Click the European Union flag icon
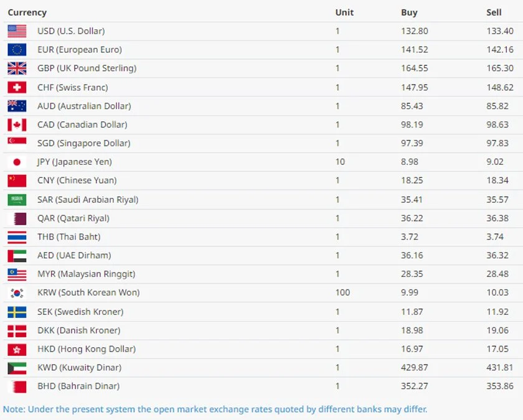 17,50
